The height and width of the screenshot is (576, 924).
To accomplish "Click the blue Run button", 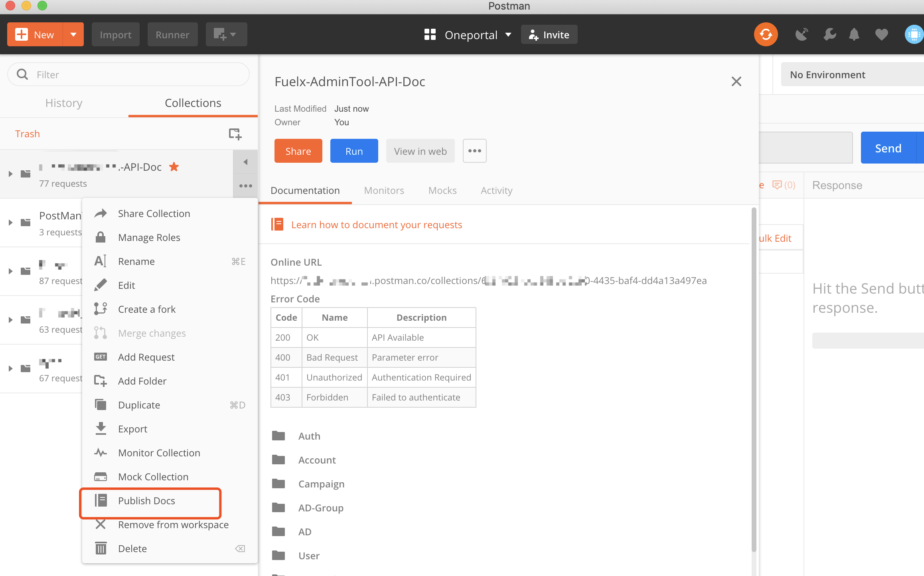I will [x=354, y=151].
